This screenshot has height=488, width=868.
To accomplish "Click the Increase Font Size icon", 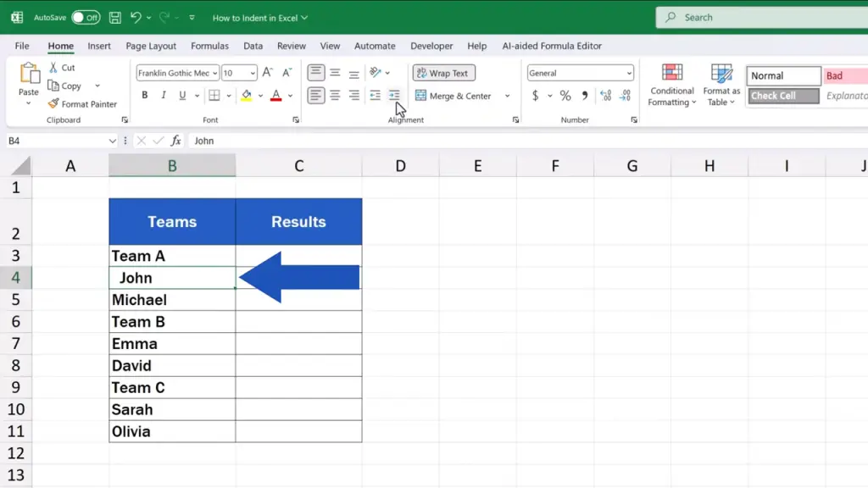I will pos(267,73).
